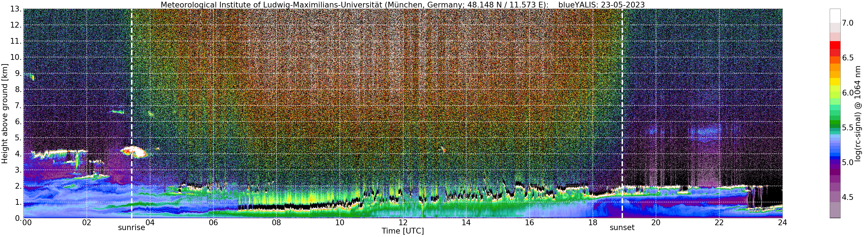
Task: Click the colorbar value label '7.0'
Action: tap(848, 23)
